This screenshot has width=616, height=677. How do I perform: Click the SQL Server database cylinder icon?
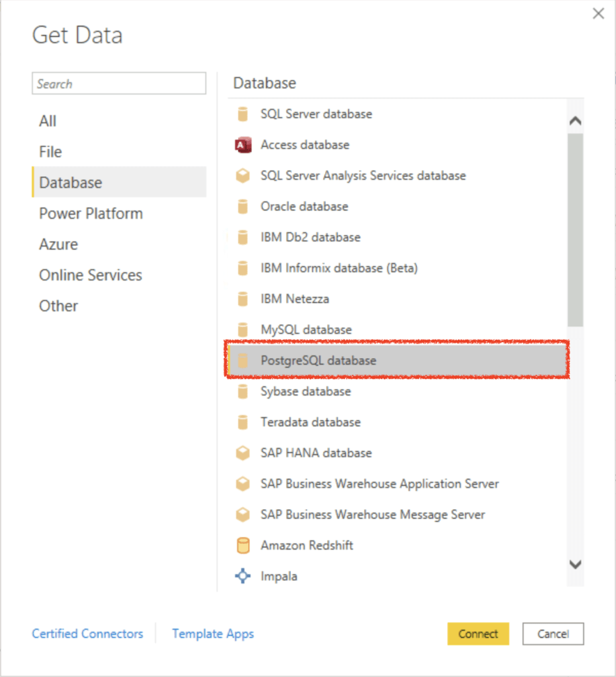[243, 114]
